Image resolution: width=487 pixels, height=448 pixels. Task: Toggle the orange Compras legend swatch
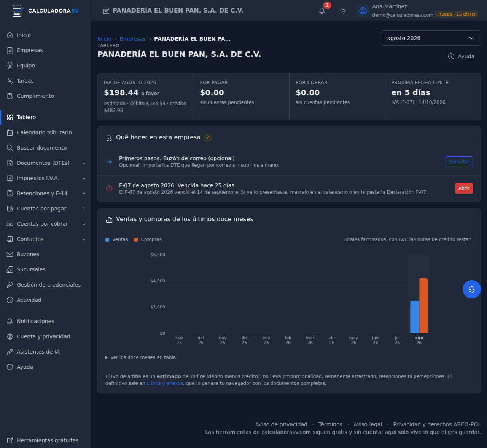tap(136, 240)
